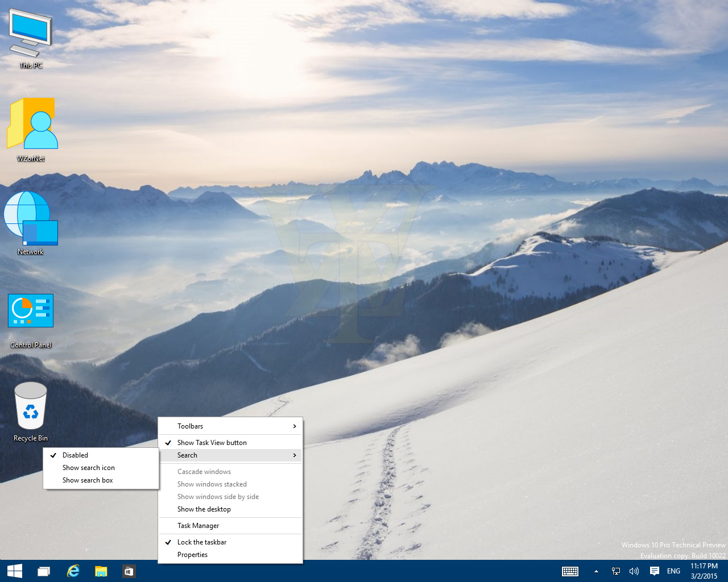
Task: Open taskbar Properties from the menu
Action: click(x=192, y=555)
